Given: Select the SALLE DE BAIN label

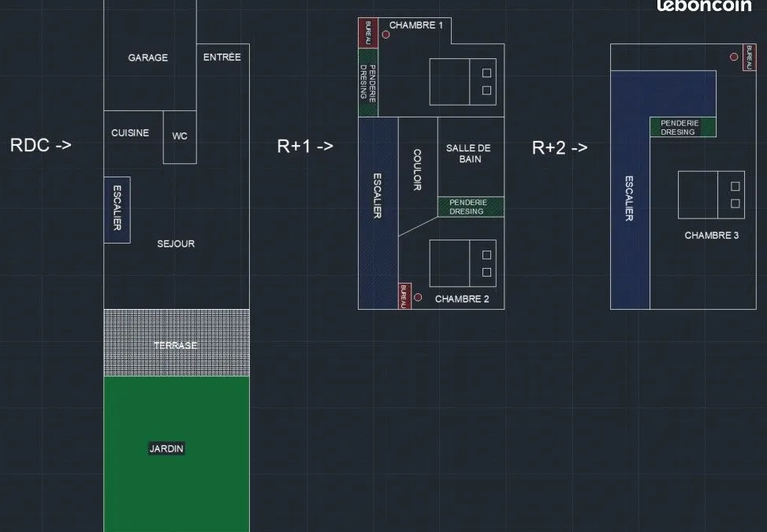Looking at the screenshot, I should (468, 154).
